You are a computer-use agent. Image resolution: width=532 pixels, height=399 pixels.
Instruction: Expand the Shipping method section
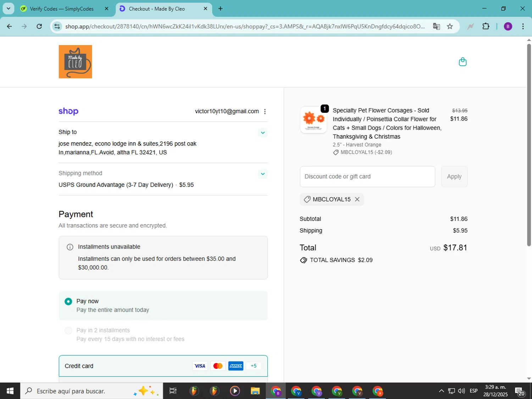pyautogui.click(x=263, y=174)
